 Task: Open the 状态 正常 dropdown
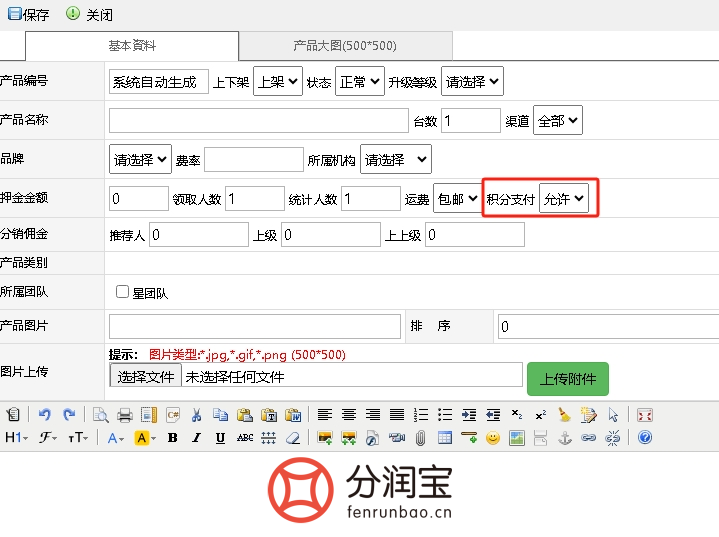point(360,81)
